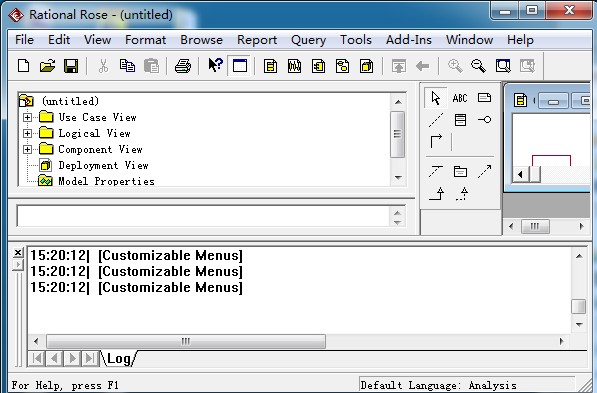Screen dimensions: 597x393
Task: Undo fit in window icon
Action: [x=528, y=66]
